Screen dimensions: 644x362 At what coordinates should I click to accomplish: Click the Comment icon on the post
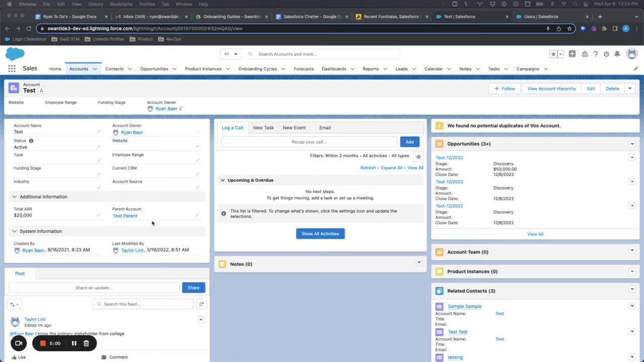(x=104, y=357)
